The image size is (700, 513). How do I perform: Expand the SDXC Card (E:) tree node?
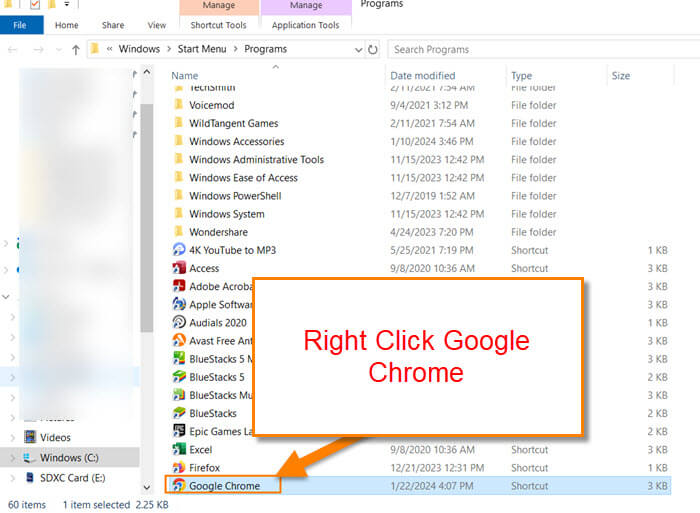tap(12, 478)
